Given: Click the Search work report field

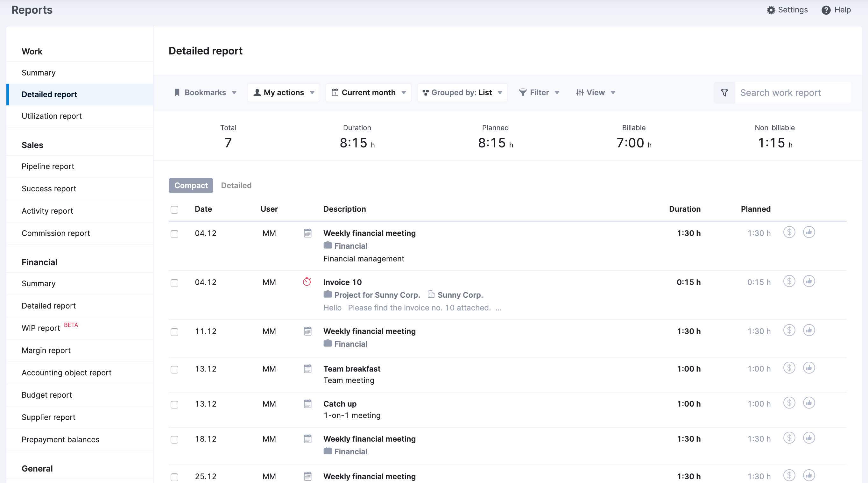Looking at the screenshot, I should (x=793, y=93).
